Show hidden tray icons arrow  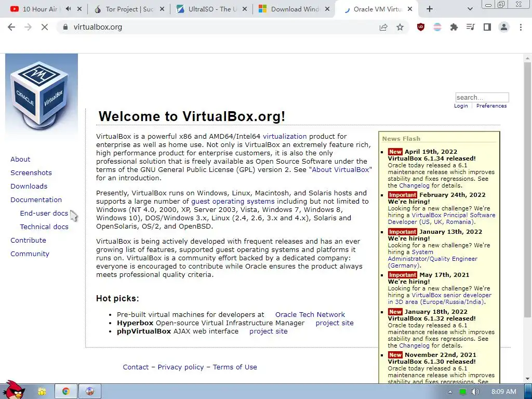[450, 392]
